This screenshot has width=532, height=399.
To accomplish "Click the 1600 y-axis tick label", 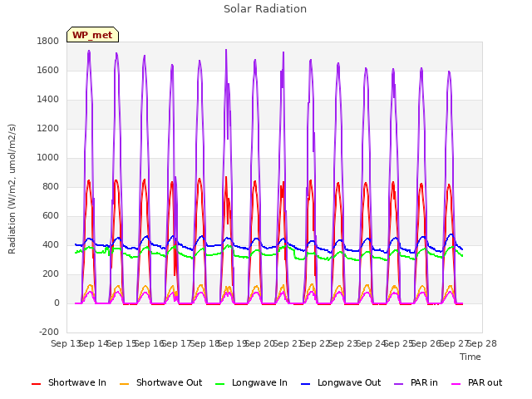I will tap(48, 71).
